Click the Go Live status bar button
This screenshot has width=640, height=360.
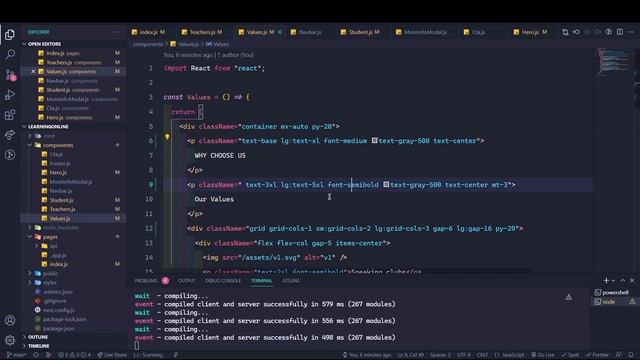(x=542, y=355)
